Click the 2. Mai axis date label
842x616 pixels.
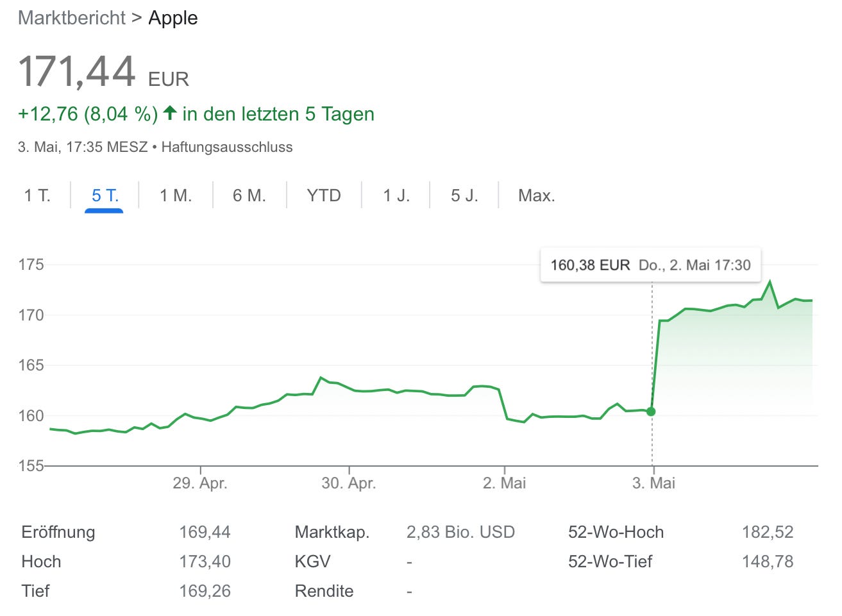[505, 483]
